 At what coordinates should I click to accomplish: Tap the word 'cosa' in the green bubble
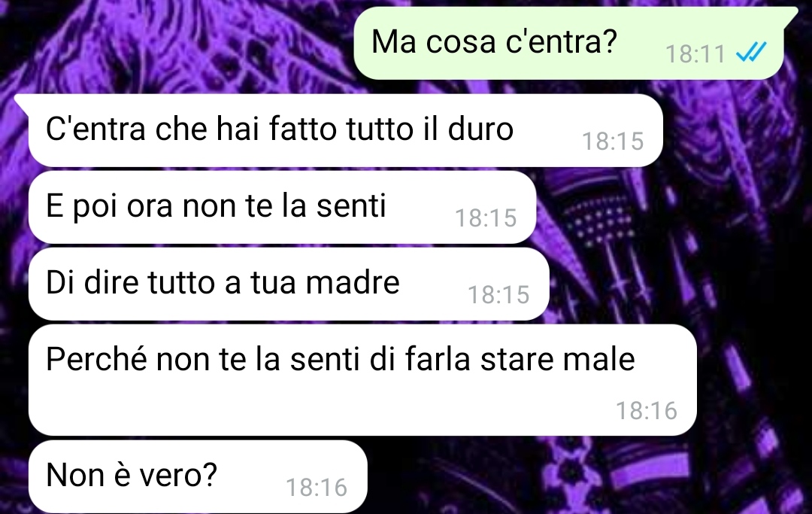click(460, 42)
